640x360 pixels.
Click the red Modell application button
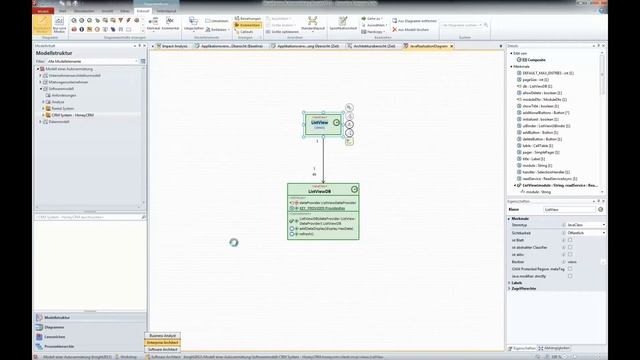tap(43, 11)
